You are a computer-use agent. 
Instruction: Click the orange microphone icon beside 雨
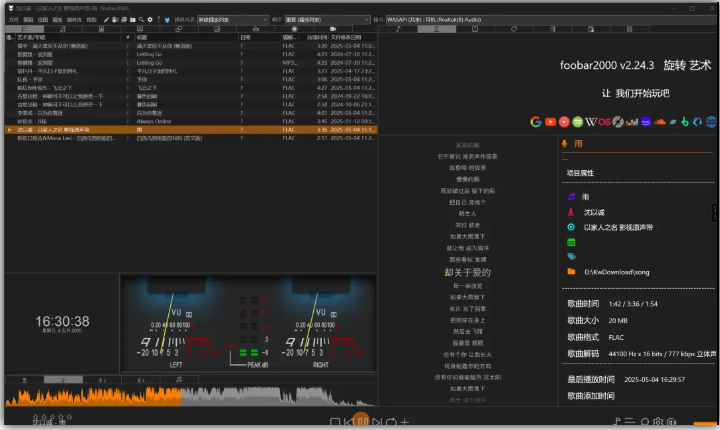tap(564, 144)
